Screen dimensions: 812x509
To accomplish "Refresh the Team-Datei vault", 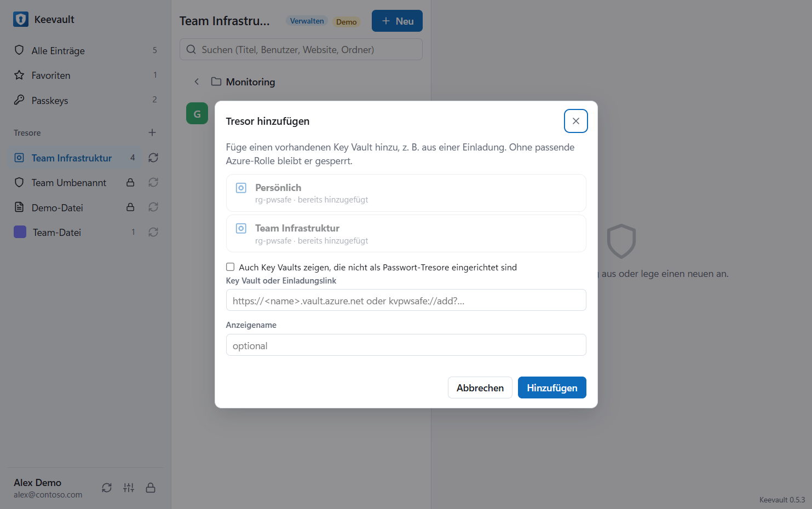I will pyautogui.click(x=153, y=232).
